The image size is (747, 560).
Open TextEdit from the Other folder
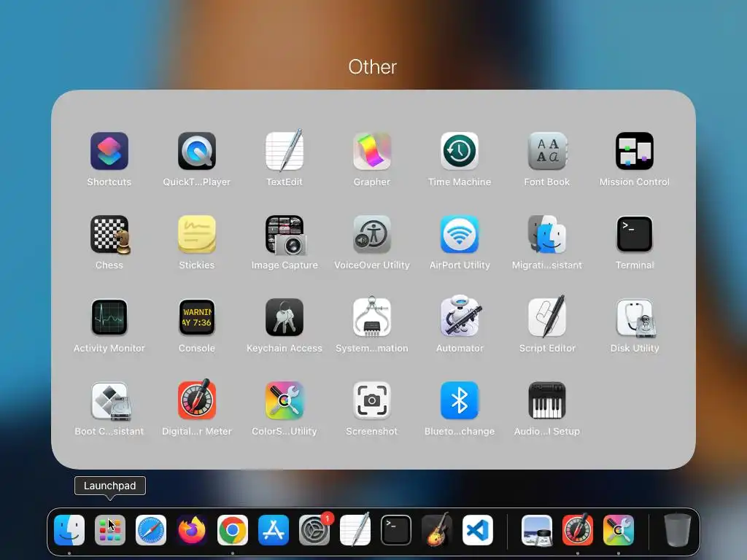point(285,150)
